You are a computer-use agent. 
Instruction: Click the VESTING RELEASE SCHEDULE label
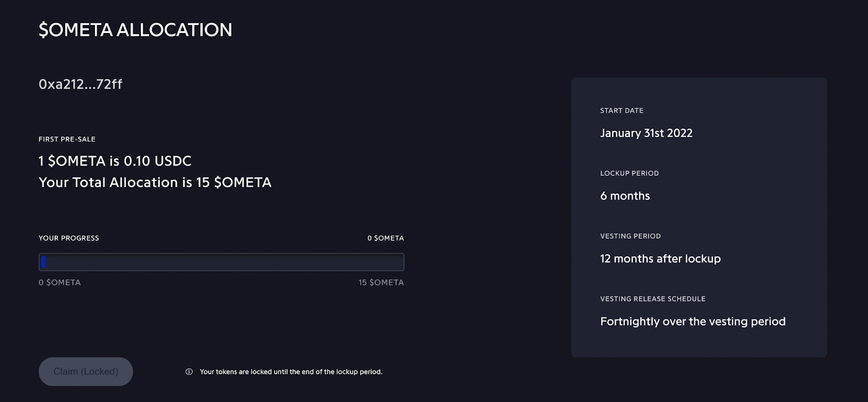[x=653, y=299]
